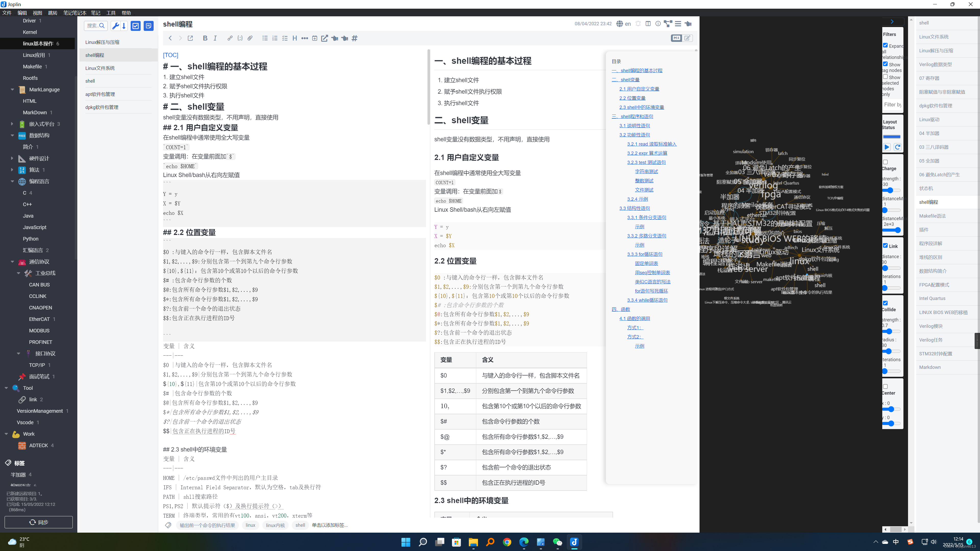This screenshot has width=980, height=551.
Task: Create a new to-do with the checkbox button
Action: click(136, 26)
